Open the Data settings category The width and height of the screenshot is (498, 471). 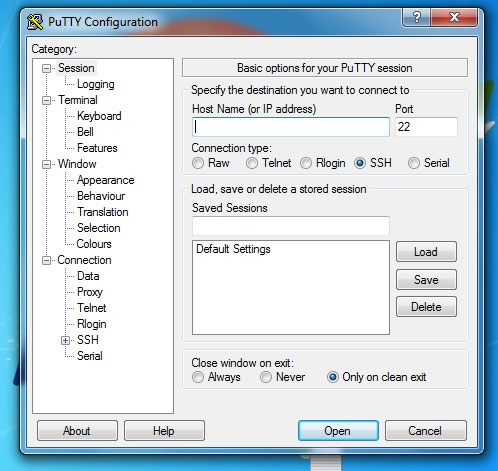pos(88,276)
